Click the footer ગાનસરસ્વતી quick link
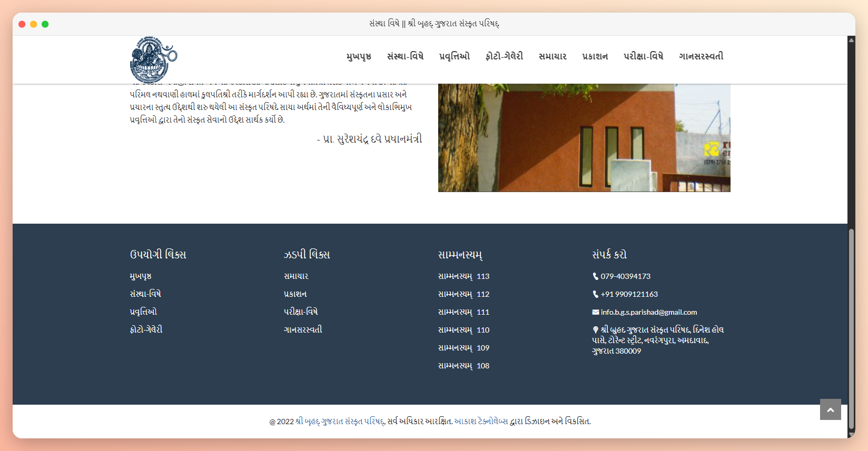The image size is (868, 451). [x=303, y=330]
